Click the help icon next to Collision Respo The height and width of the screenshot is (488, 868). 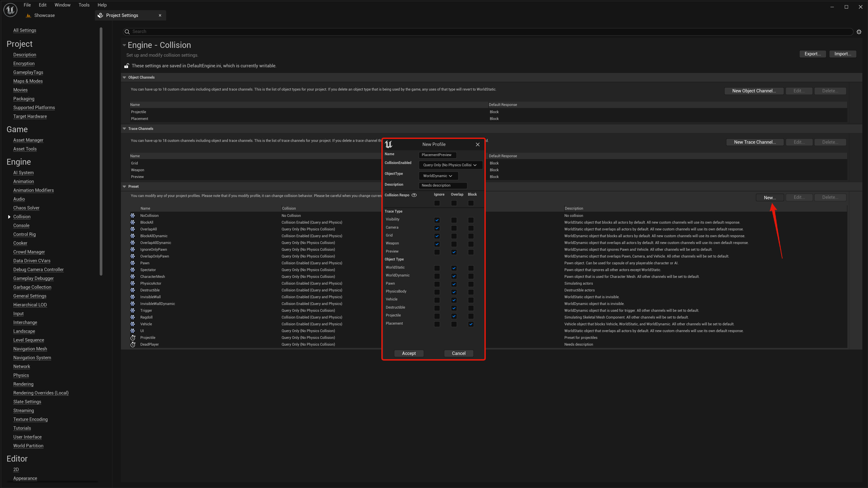coord(414,195)
